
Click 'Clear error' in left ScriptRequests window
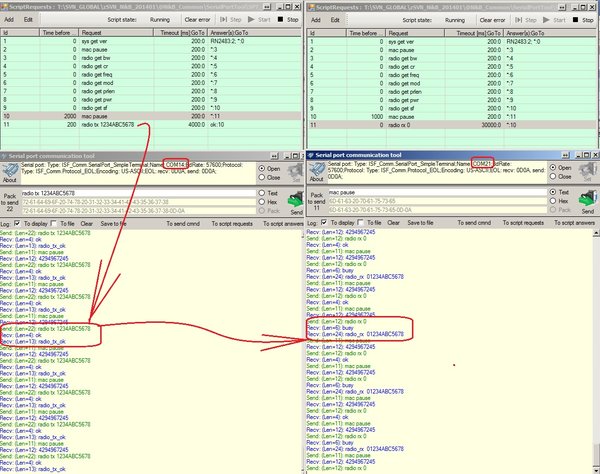click(197, 20)
